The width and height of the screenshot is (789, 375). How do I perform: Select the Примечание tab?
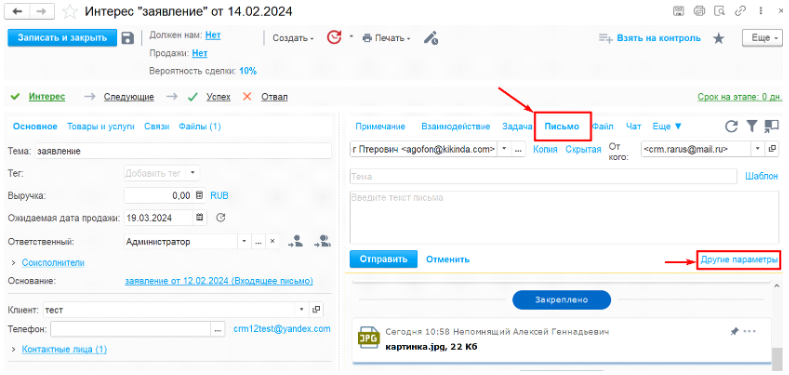(x=380, y=126)
